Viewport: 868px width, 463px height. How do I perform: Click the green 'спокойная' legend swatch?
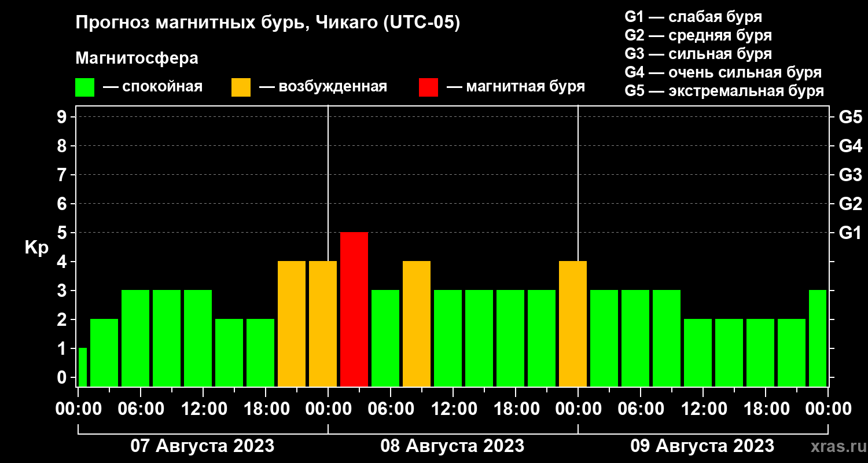[x=84, y=87]
